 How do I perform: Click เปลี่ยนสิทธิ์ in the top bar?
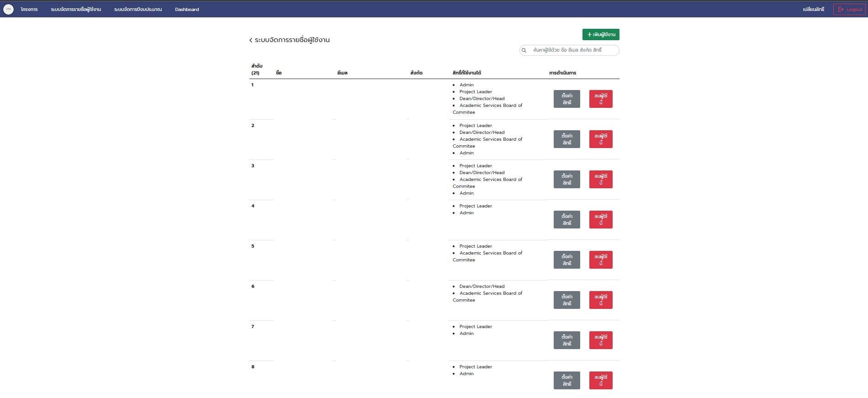coord(814,9)
